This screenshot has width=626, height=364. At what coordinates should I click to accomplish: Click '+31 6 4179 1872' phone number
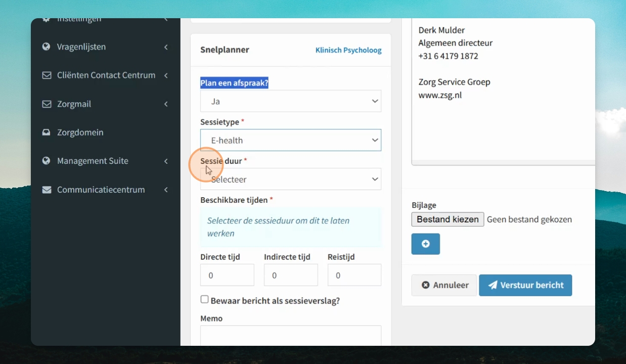tap(448, 56)
